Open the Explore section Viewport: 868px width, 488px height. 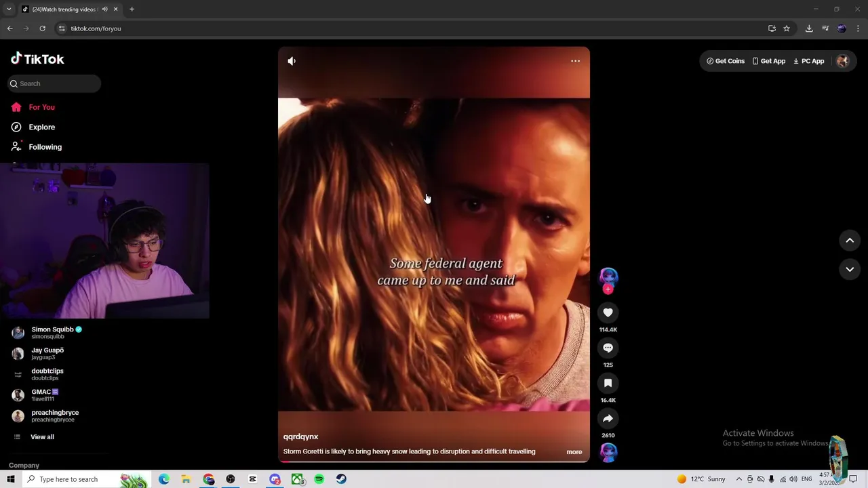[33, 127]
